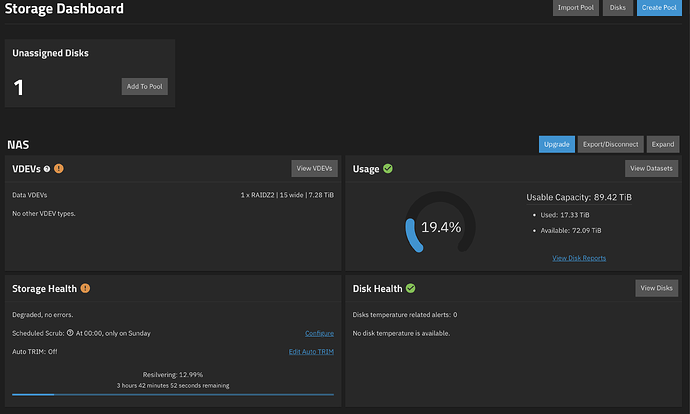This screenshot has height=414, width=690.
Task: Click the resilvering progress bar
Action: 172,394
